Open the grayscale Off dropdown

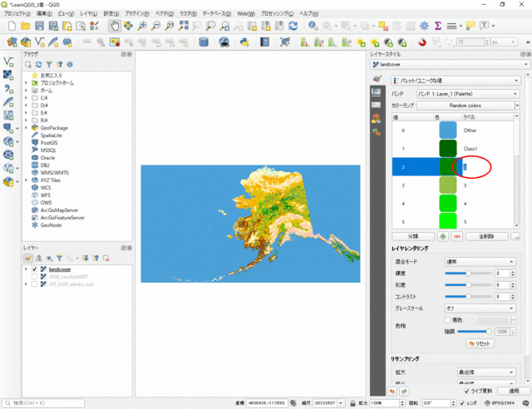pos(480,308)
